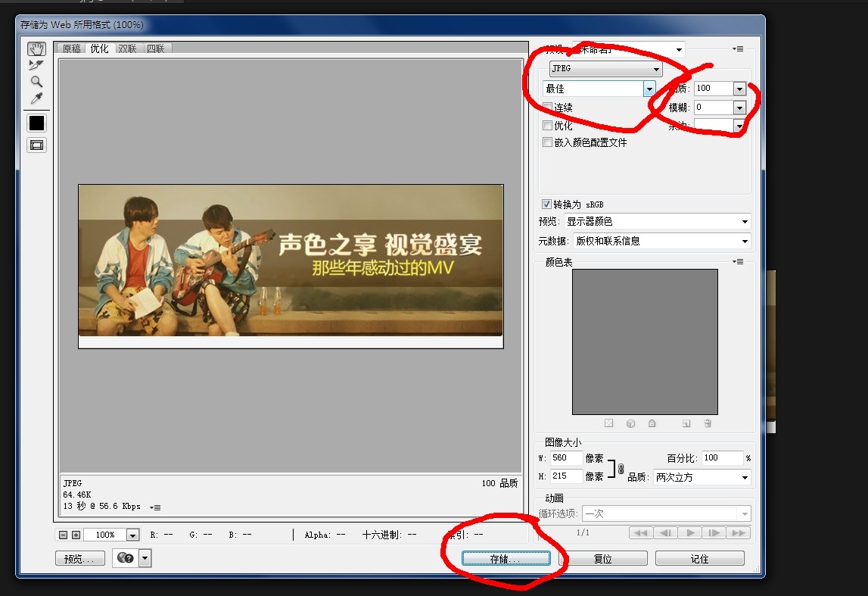
Task: Switch to the 双联 tab
Action: pos(127,48)
